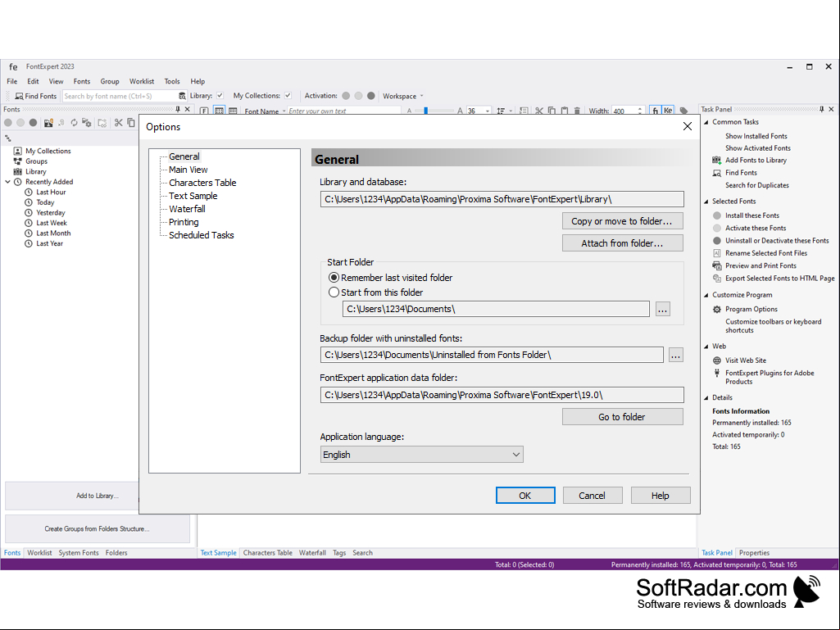Close the Fonts panel with its X

[x=187, y=109]
